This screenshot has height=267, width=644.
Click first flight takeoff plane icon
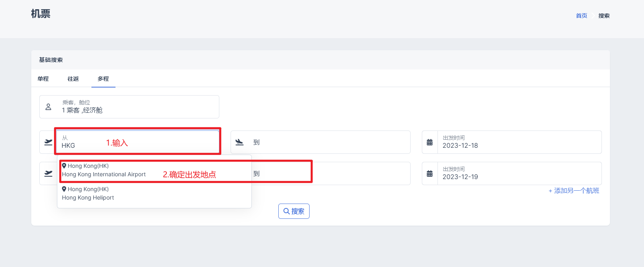[48, 142]
